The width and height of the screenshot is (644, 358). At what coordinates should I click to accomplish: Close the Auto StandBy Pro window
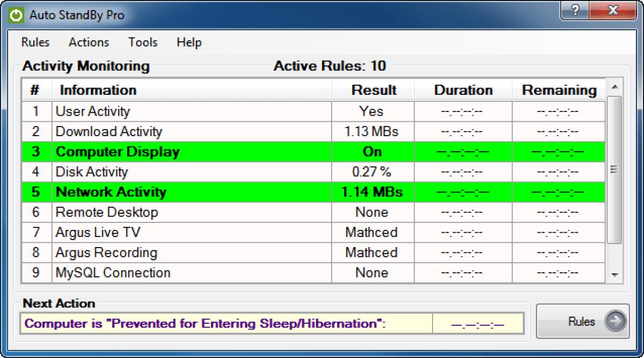[612, 11]
